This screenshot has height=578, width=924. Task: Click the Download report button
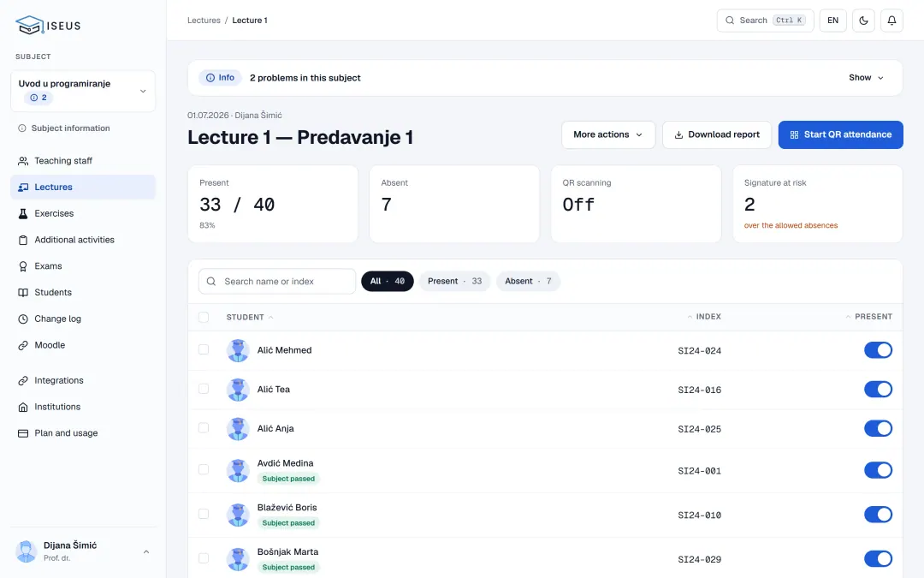click(x=717, y=135)
